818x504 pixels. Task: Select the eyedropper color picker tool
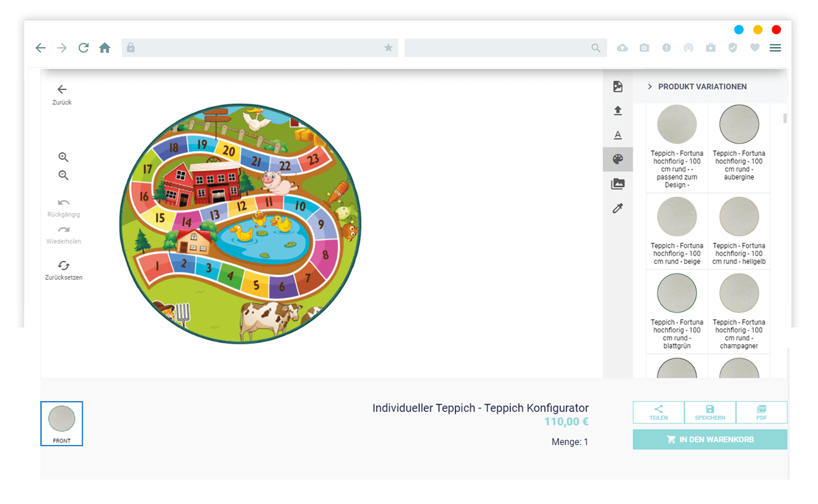tap(618, 208)
